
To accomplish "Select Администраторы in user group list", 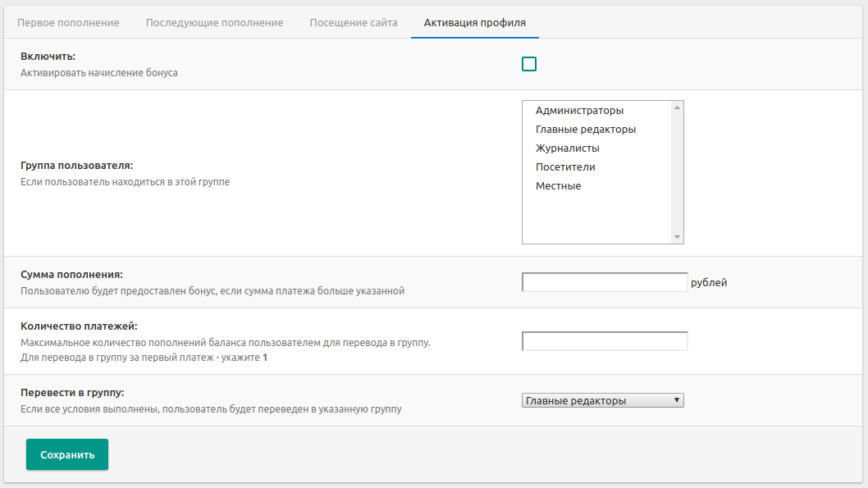I will point(579,111).
